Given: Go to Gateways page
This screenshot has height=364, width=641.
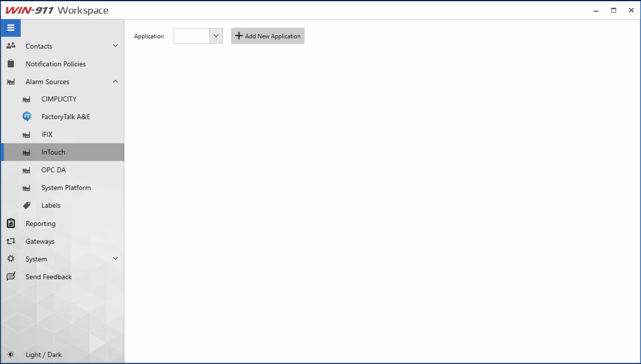Looking at the screenshot, I should [x=63, y=241].
